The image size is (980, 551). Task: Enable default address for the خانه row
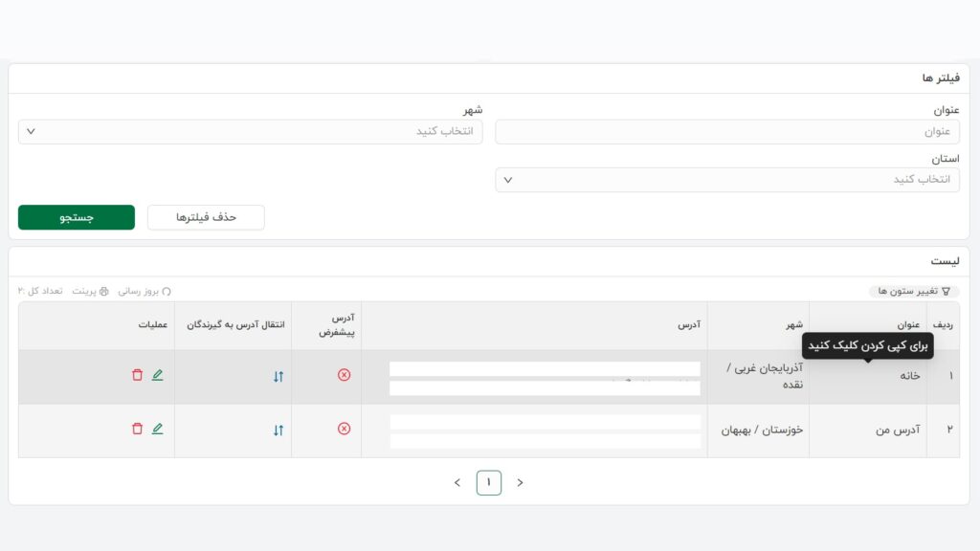pos(343,376)
